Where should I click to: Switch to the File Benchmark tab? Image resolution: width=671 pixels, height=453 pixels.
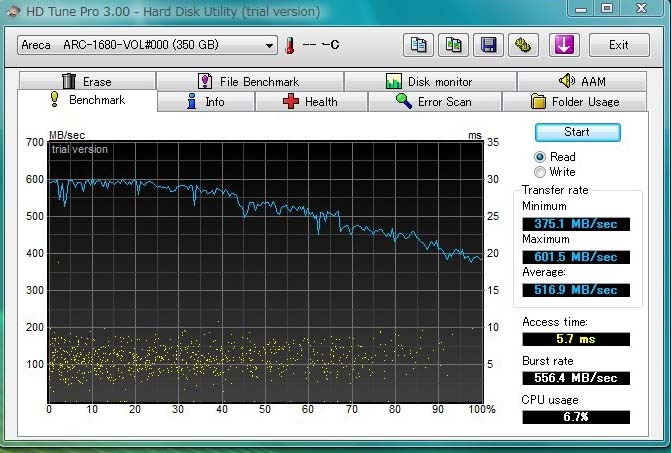[249, 82]
